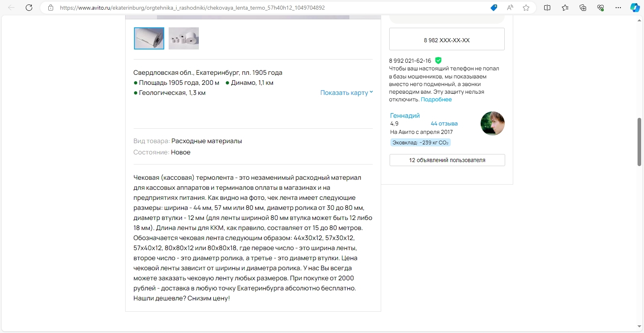
Task: View site information lock icon
Action: pos(51,8)
